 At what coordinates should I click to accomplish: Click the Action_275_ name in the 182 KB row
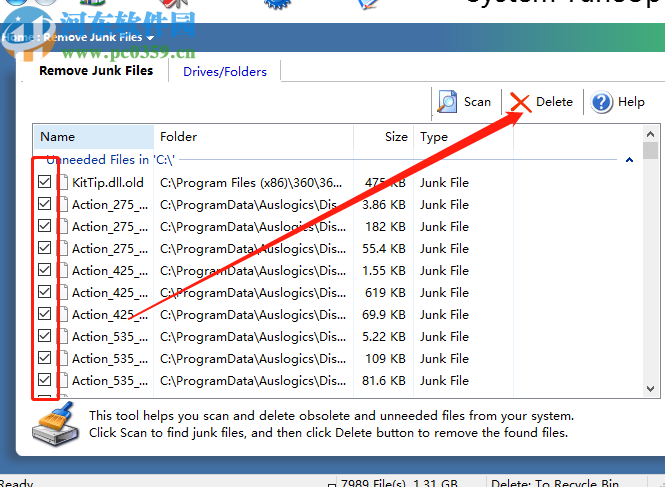[110, 227]
